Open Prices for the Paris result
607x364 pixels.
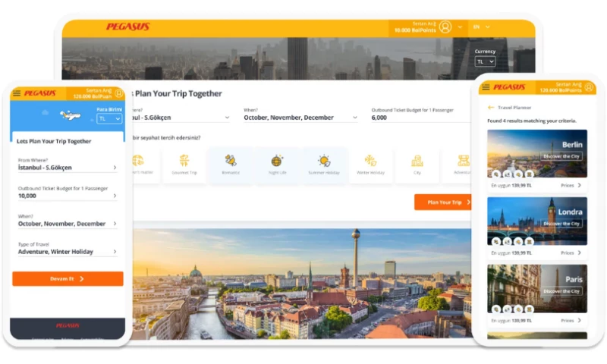coord(571,320)
